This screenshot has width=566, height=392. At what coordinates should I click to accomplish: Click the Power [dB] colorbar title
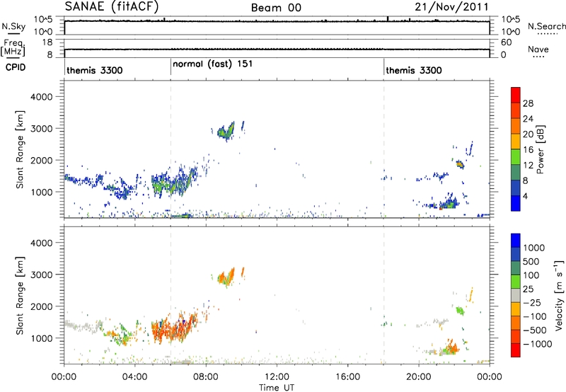(541, 149)
